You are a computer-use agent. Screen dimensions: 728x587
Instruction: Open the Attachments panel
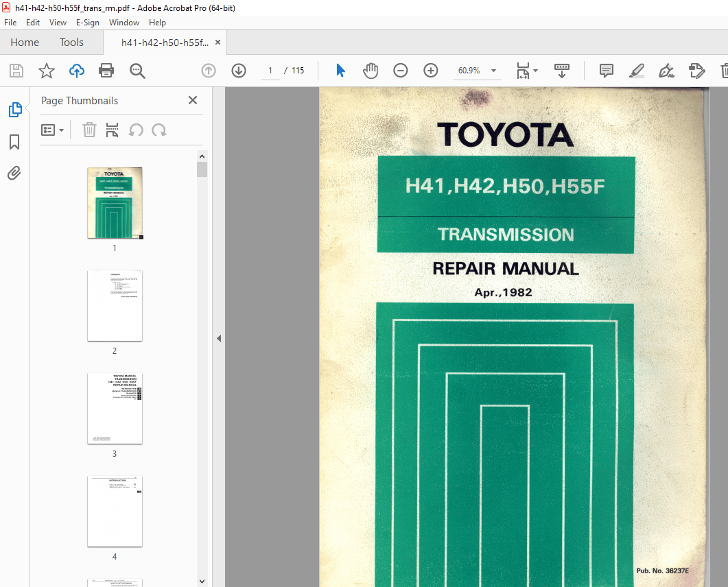coord(14,173)
